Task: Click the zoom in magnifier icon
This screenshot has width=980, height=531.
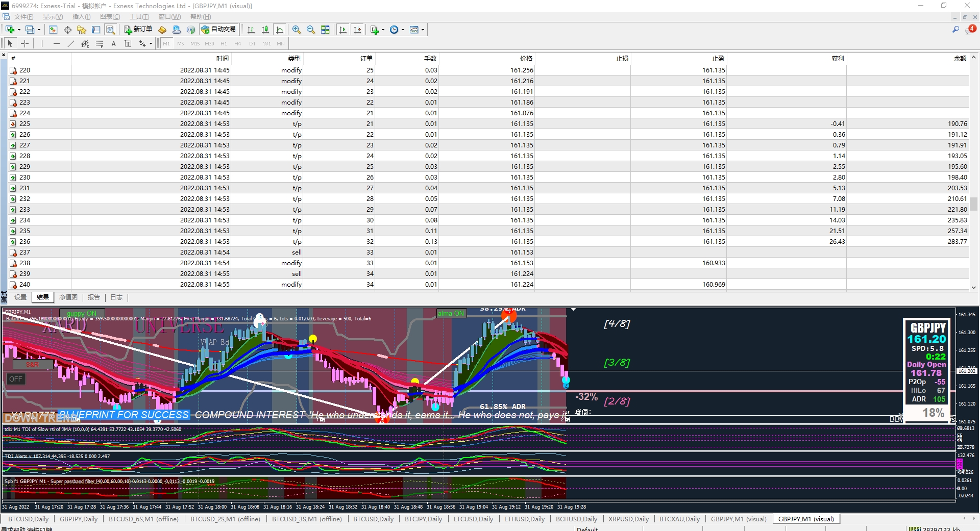Action: coord(297,30)
